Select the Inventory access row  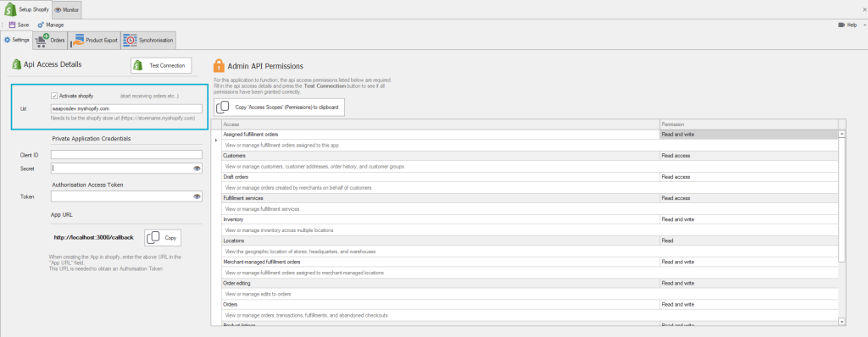click(x=529, y=219)
